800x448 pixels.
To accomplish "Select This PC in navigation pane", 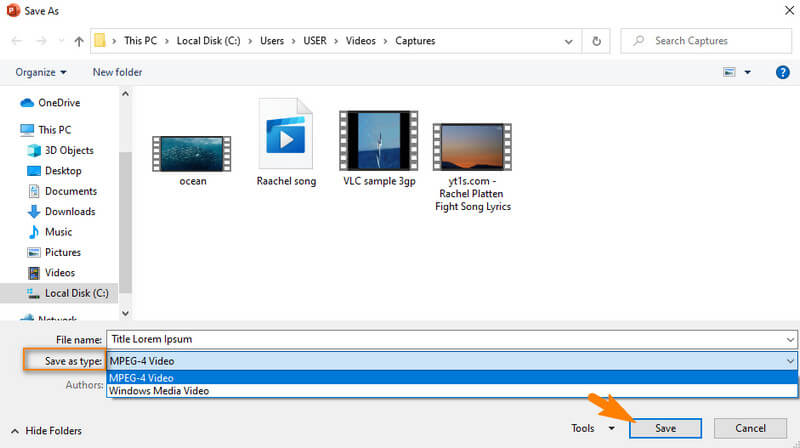I will (x=45, y=130).
